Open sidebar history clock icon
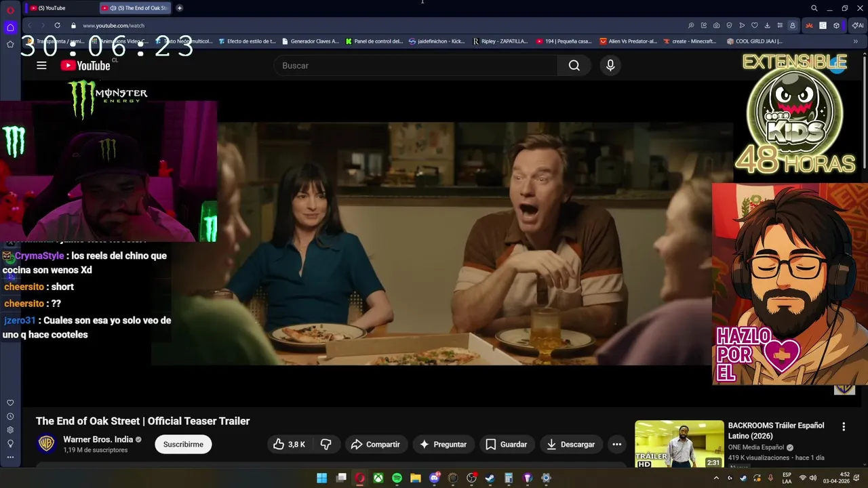The height and width of the screenshot is (488, 868). (x=10, y=416)
